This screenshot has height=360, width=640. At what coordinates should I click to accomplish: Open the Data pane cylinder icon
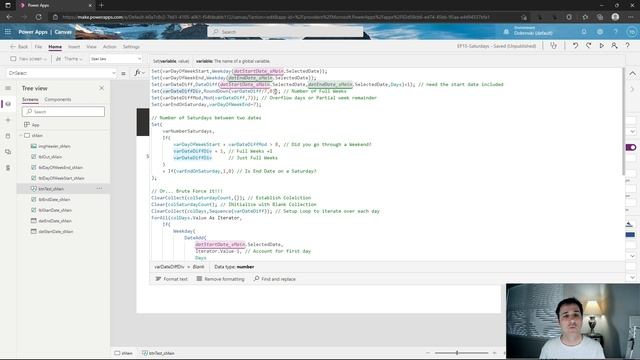(x=8, y=136)
